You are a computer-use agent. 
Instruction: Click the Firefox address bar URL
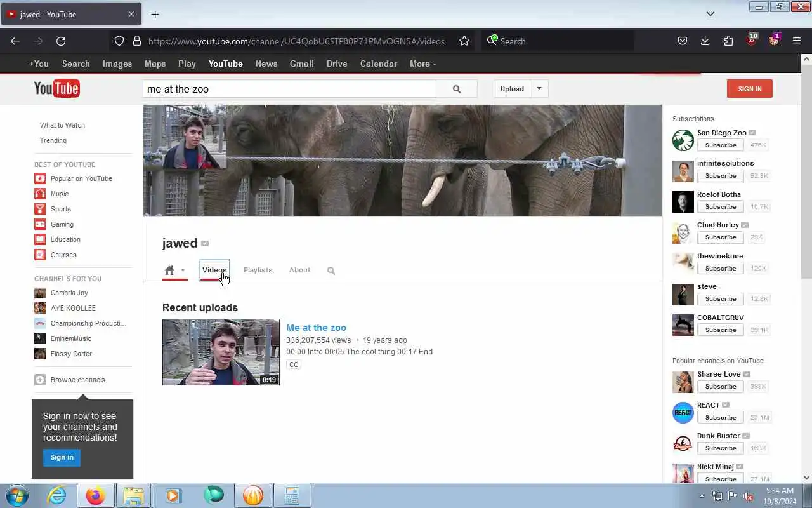pos(296,41)
